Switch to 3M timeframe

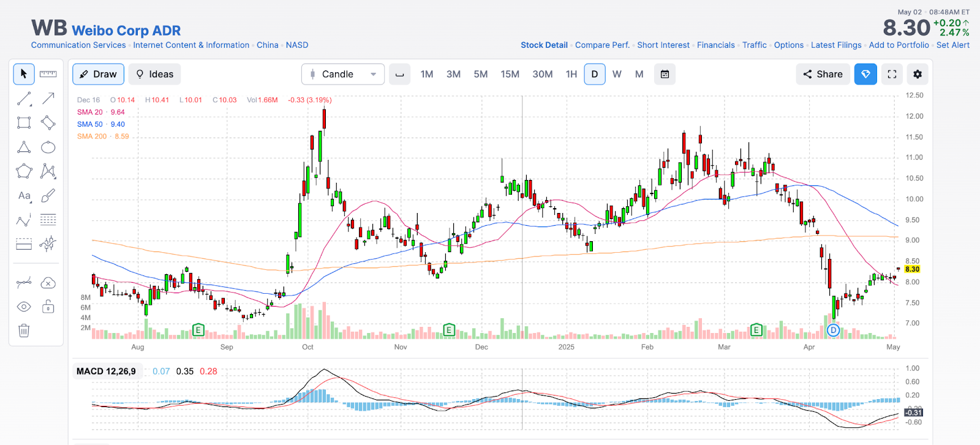click(x=453, y=74)
